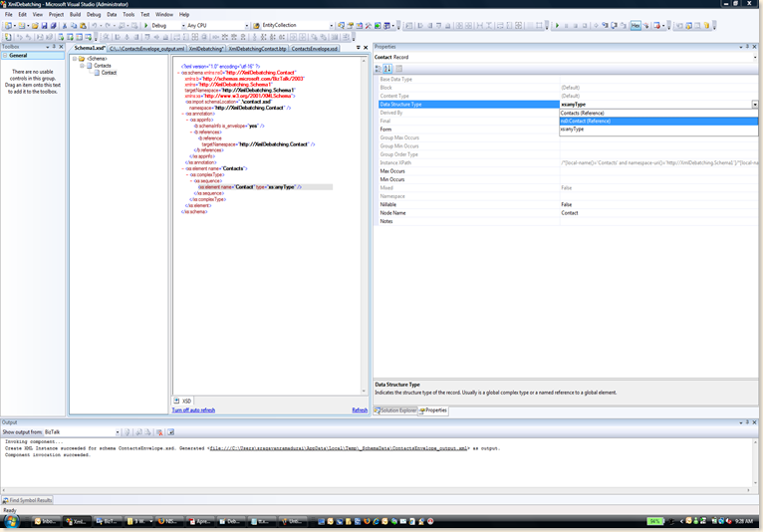Click the Start Debugging play icon
763x532 pixels.
pyautogui.click(x=145, y=26)
